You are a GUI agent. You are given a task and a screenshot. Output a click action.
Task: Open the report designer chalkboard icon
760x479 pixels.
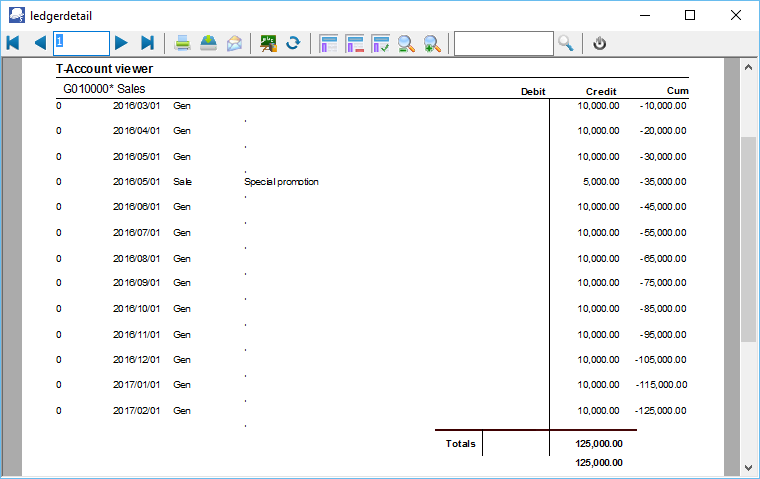[x=268, y=43]
